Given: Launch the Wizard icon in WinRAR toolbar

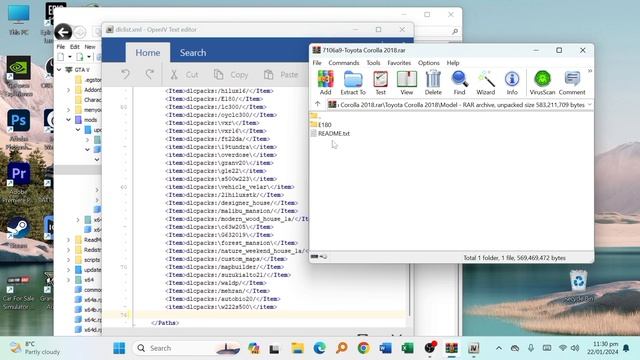Looking at the screenshot, I should click(486, 82).
